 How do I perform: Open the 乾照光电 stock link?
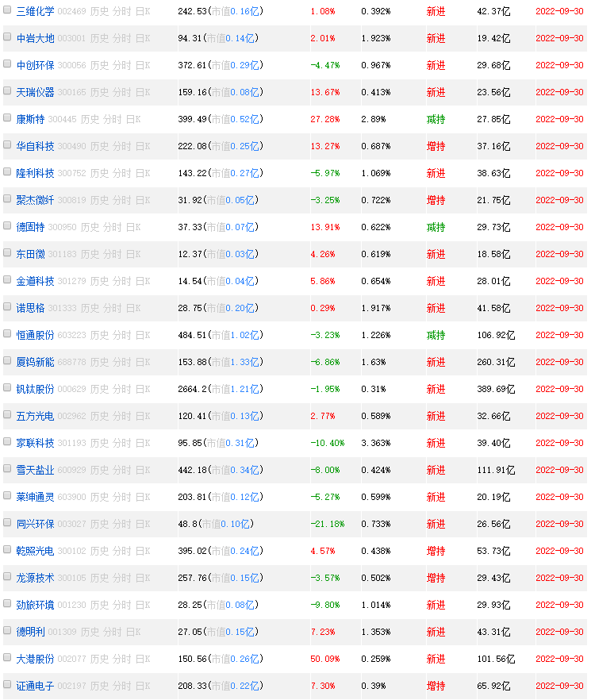coord(35,552)
